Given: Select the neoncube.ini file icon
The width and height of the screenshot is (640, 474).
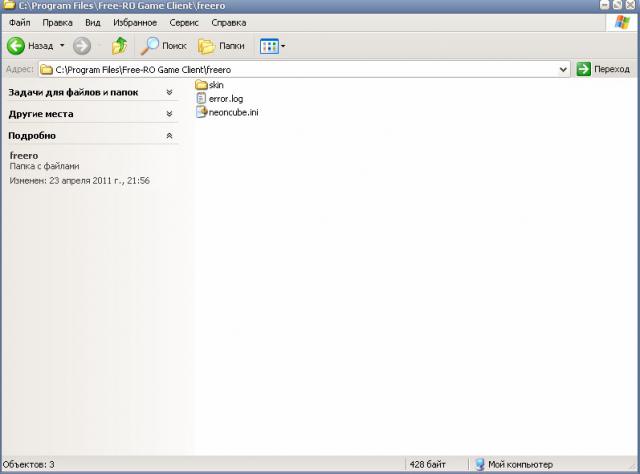Looking at the screenshot, I should [x=201, y=112].
